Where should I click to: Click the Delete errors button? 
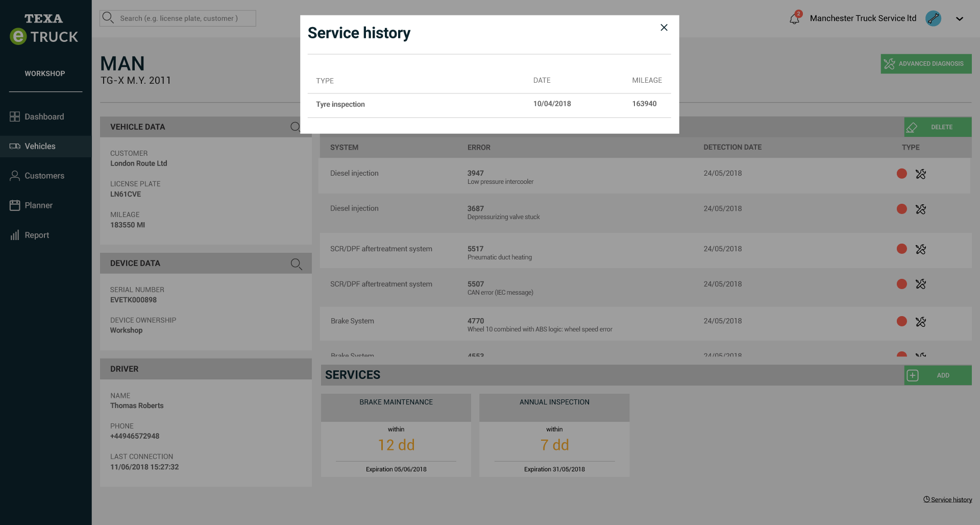tap(938, 127)
